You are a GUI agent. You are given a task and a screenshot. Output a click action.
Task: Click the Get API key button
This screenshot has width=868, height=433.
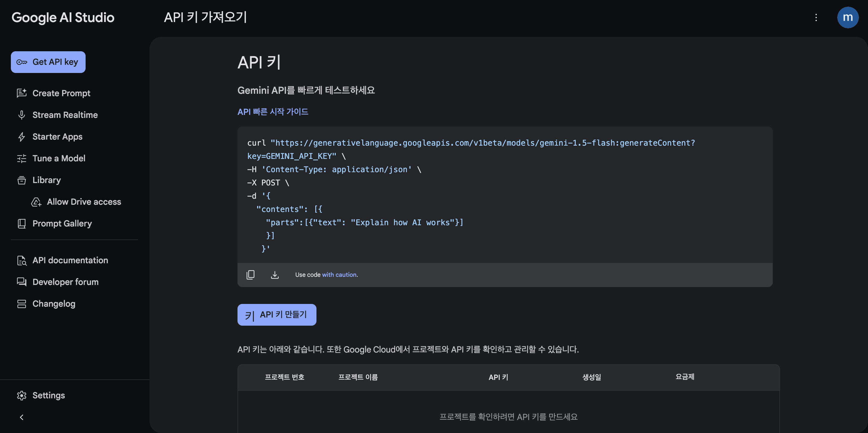click(x=48, y=62)
